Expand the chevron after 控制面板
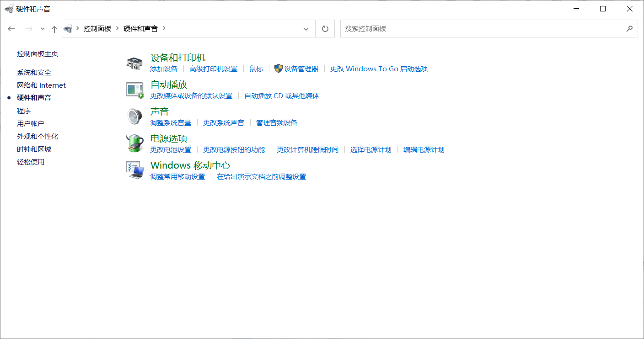This screenshot has width=644, height=339. tap(118, 28)
